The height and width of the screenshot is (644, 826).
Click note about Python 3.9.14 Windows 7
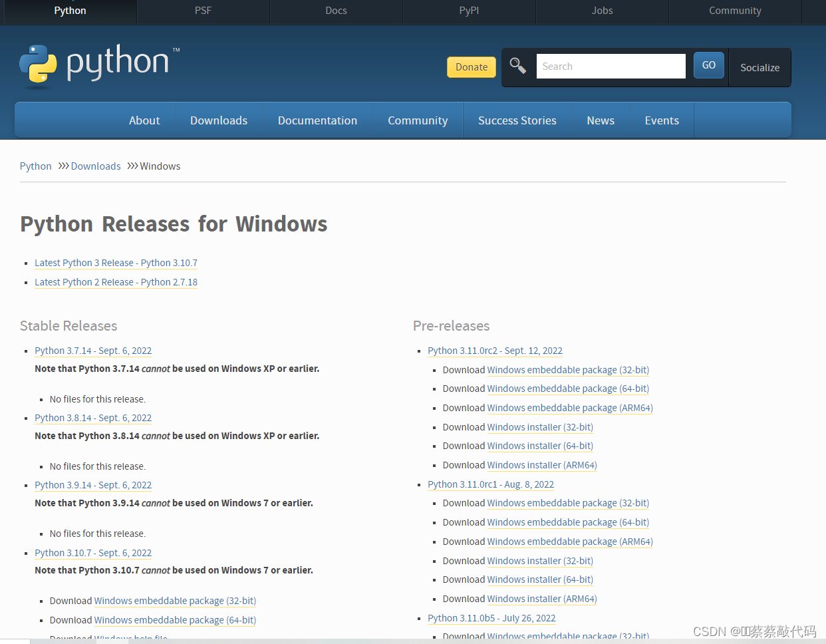tap(174, 503)
